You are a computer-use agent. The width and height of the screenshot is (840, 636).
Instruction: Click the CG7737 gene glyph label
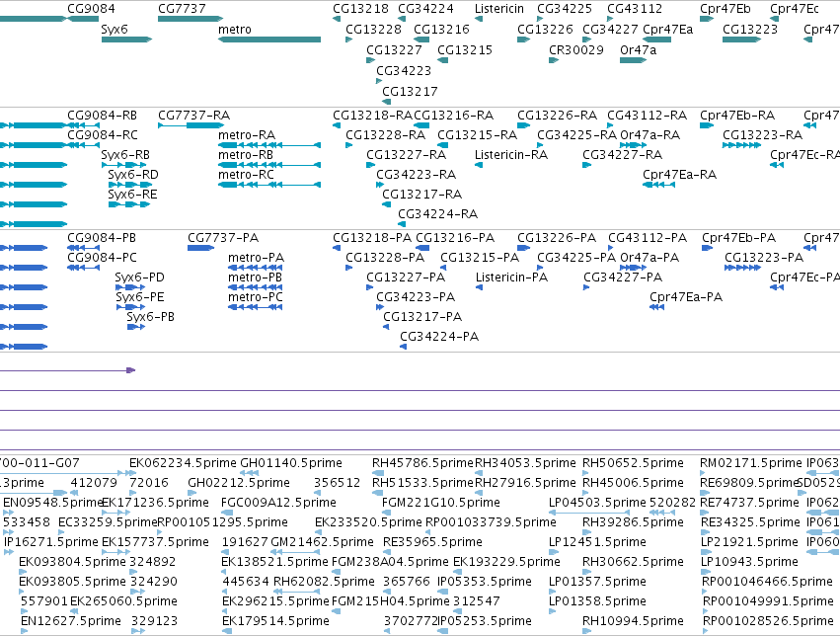[182, 9]
